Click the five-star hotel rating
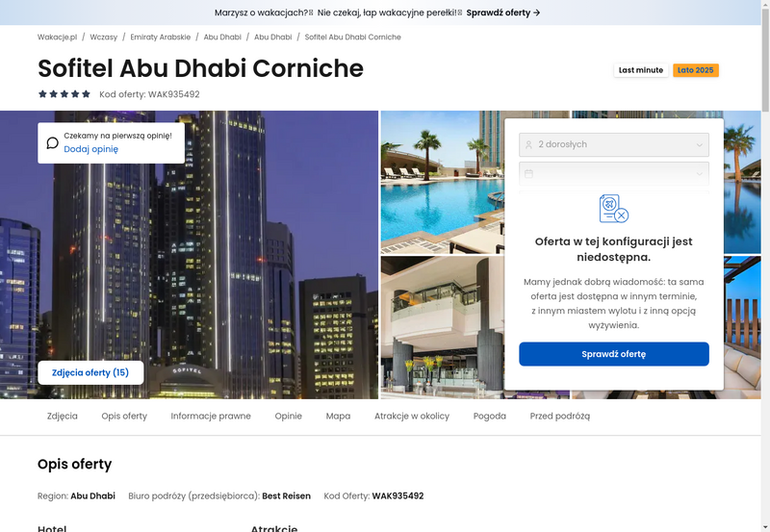 coord(64,94)
